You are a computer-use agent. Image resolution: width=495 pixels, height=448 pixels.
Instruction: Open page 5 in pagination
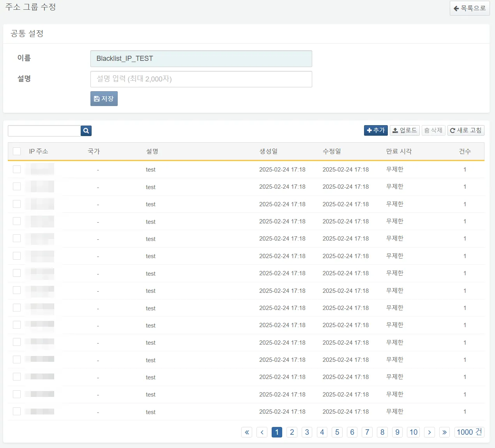337,432
